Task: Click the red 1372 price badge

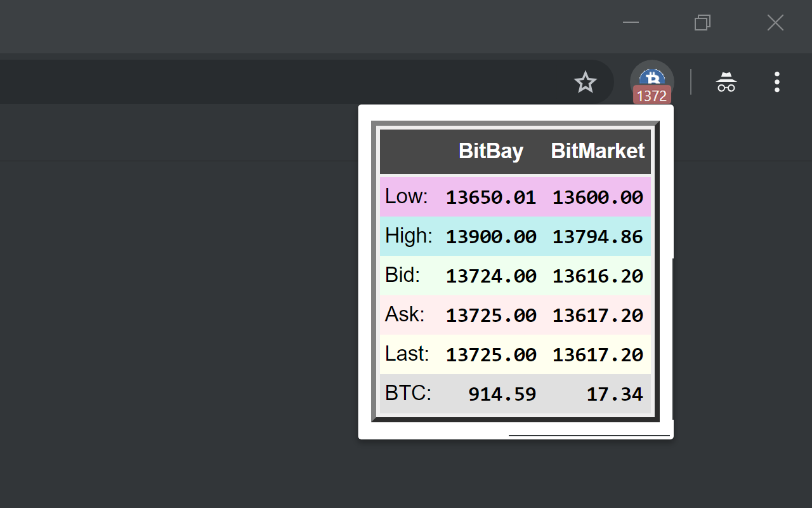Action: (652, 96)
